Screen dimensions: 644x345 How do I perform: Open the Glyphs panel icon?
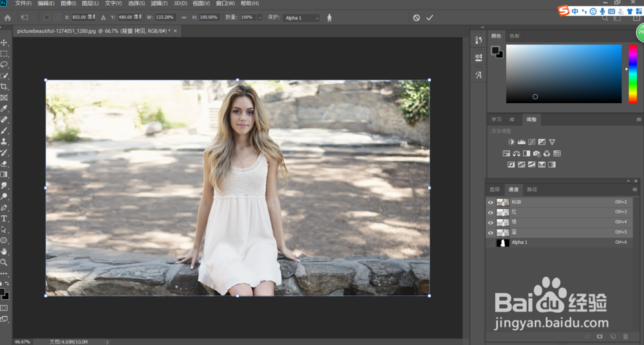[x=478, y=75]
